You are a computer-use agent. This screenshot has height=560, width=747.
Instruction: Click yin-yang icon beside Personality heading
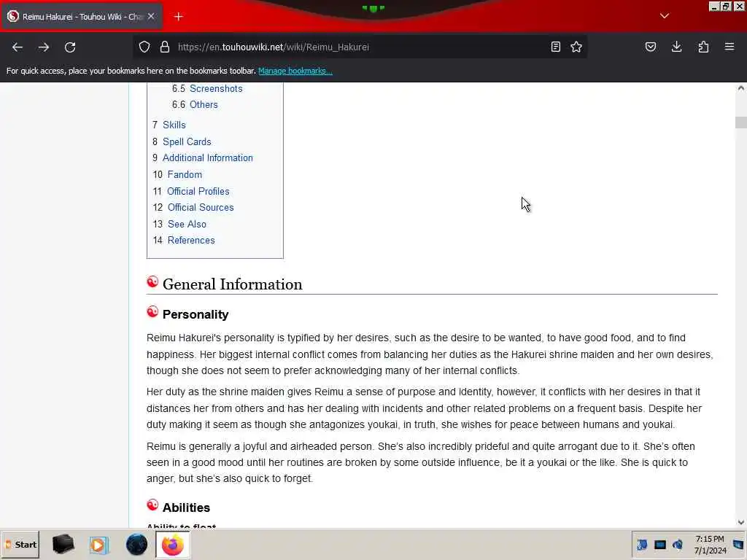point(152,312)
